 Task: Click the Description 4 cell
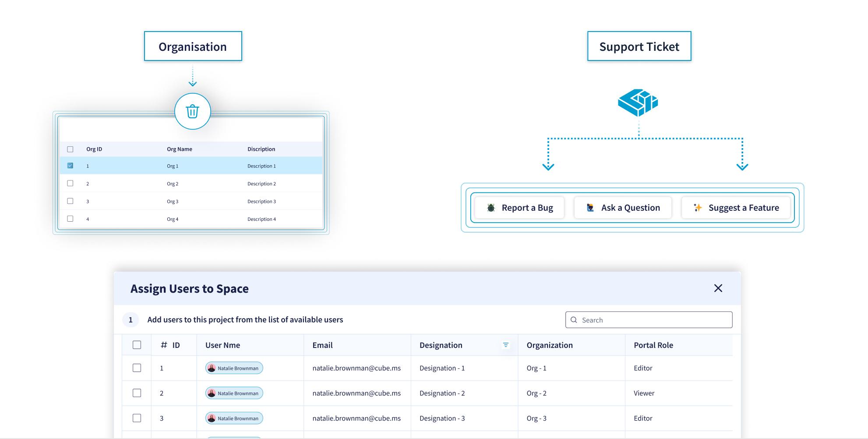261,219
